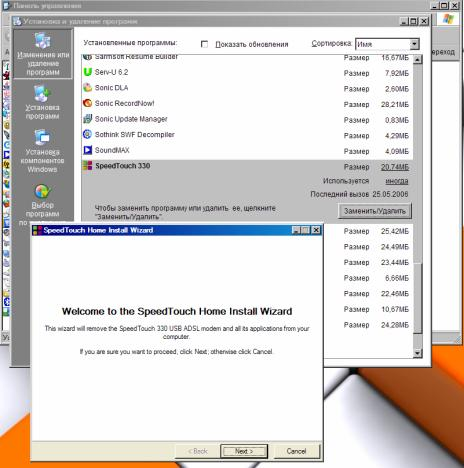Screen dimensions: 464x468
Task: Click the Serv-U 6.2 program icon
Action: (x=87, y=72)
